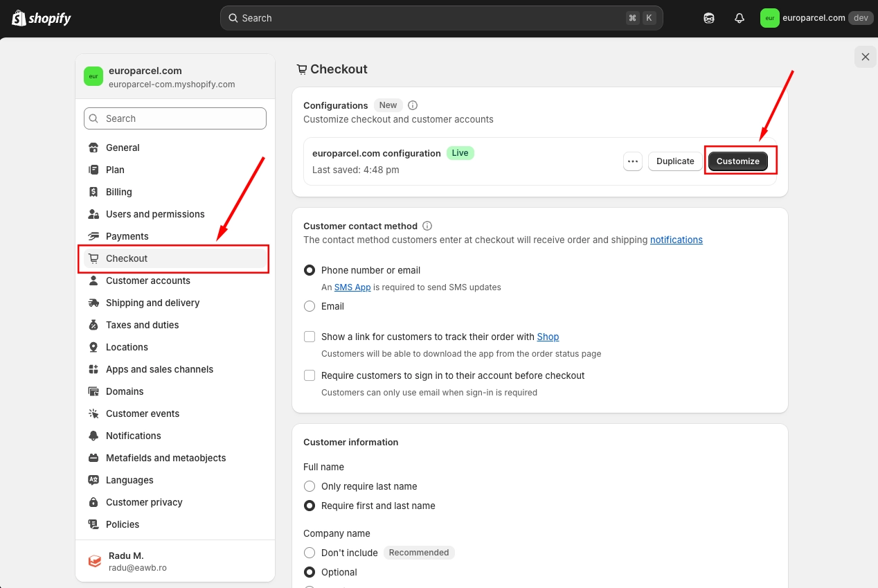The image size is (878, 588).
Task: Click the Shopify logo
Action: click(42, 18)
